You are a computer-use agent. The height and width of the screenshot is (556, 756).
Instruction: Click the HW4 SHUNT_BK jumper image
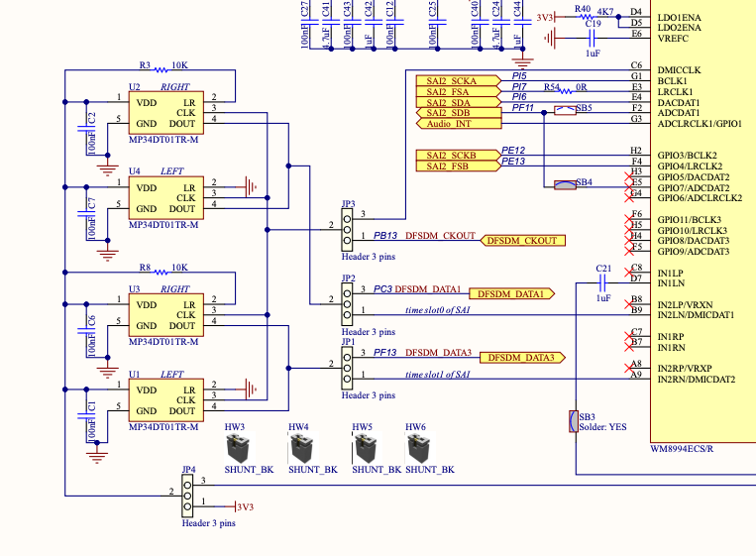tap(302, 448)
